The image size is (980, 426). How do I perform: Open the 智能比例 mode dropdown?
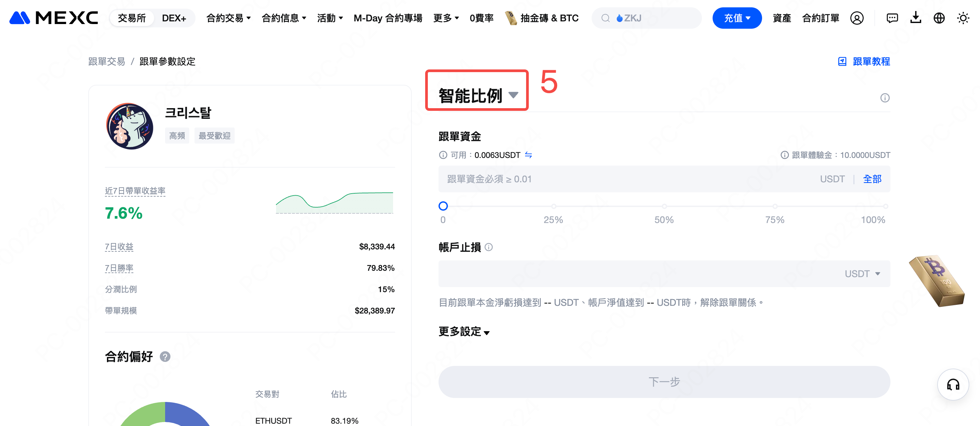478,95
